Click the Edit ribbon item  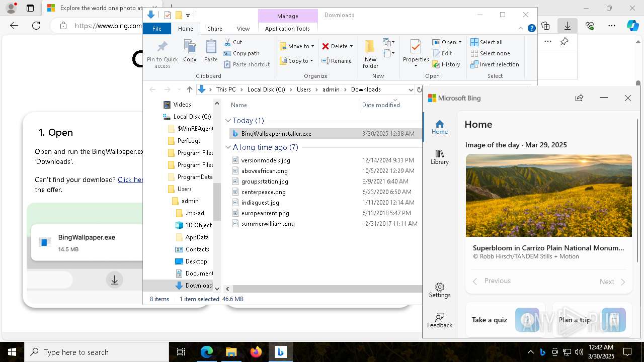pos(442,53)
